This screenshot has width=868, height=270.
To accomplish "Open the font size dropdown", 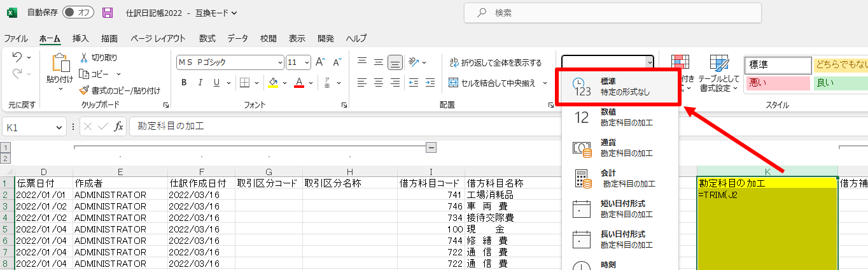I will pos(307,62).
